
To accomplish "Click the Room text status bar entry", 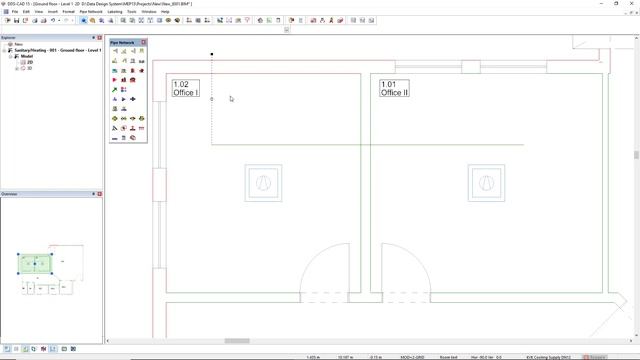I will coord(448,357).
